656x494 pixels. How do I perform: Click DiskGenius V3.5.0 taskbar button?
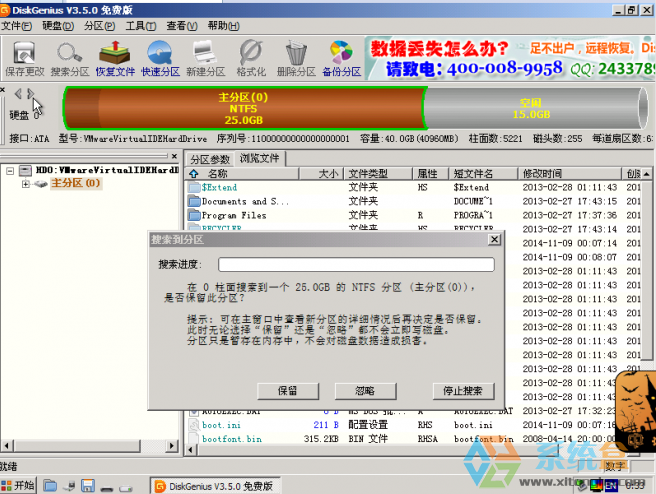coord(215,486)
